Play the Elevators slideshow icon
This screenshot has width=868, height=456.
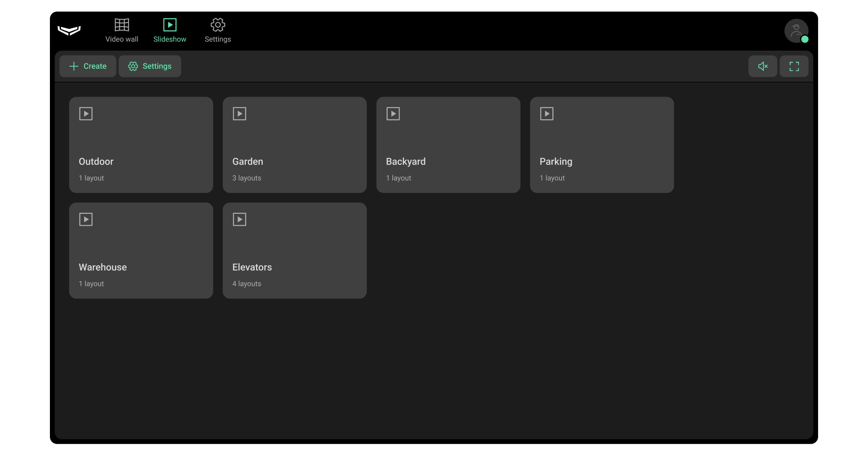click(239, 219)
